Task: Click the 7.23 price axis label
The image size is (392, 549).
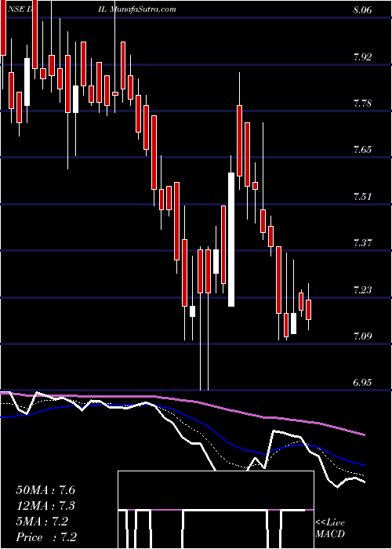Action: [x=362, y=289]
